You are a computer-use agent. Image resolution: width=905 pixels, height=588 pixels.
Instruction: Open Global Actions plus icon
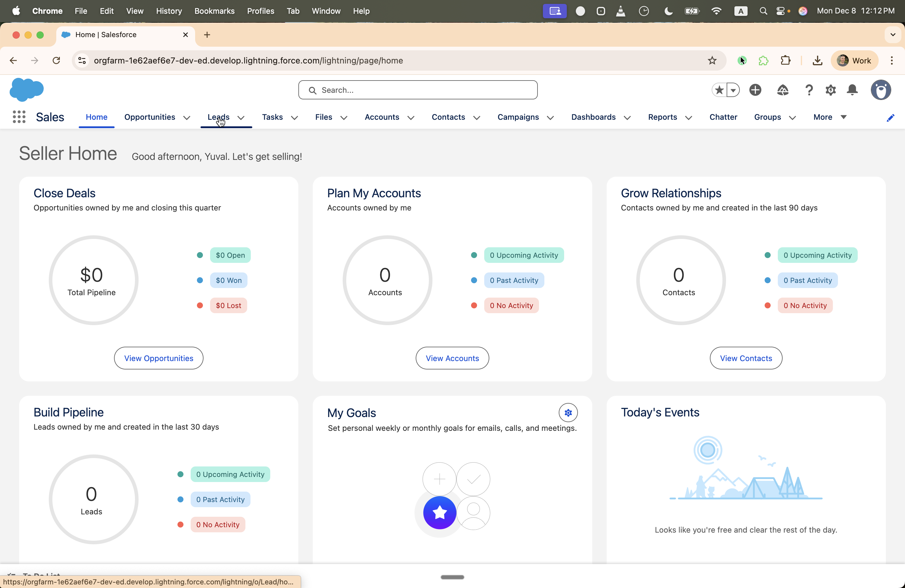[x=755, y=90]
